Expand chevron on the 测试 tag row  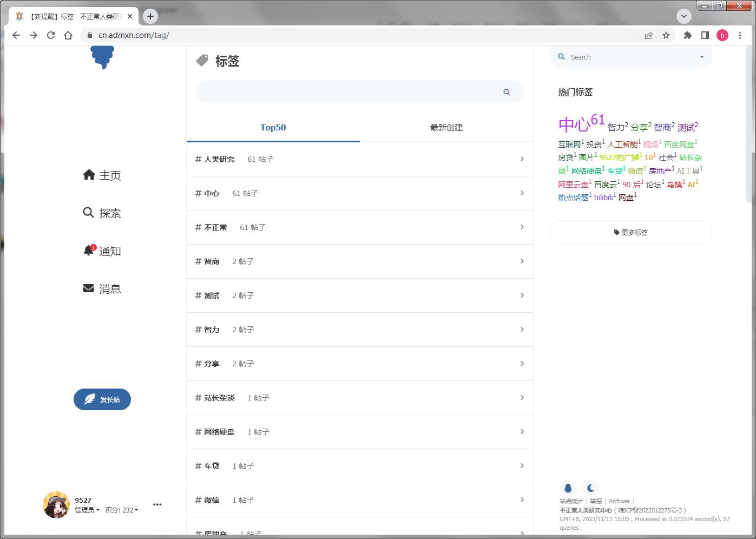pos(522,295)
